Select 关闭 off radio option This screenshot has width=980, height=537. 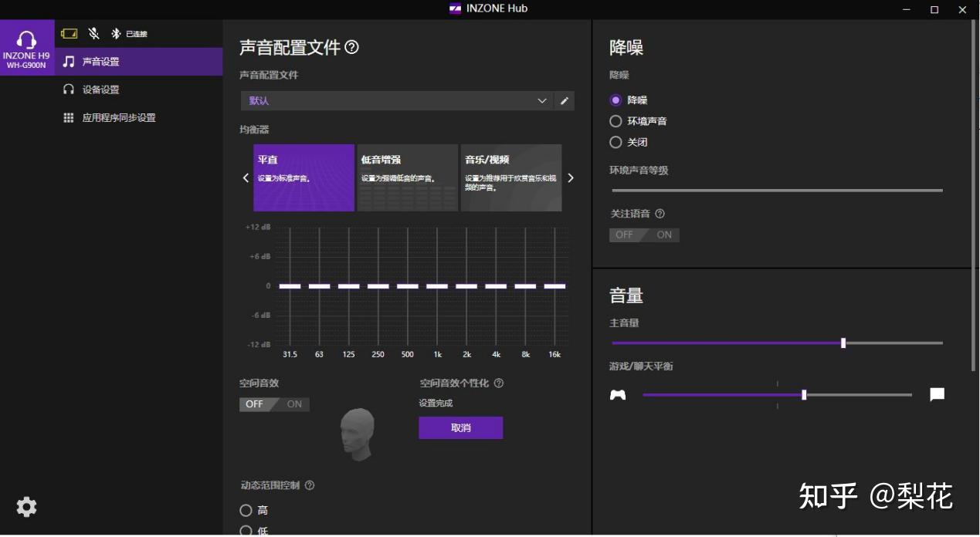point(615,142)
